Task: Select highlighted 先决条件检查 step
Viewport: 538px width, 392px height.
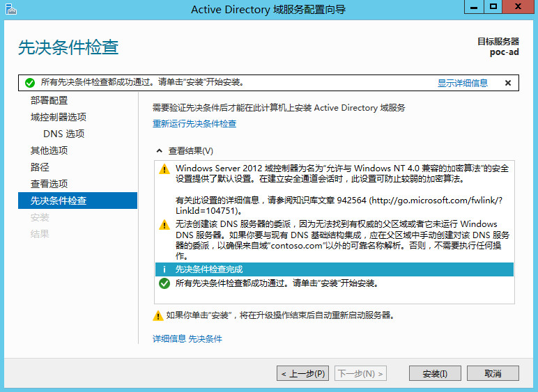Action: coord(77,201)
